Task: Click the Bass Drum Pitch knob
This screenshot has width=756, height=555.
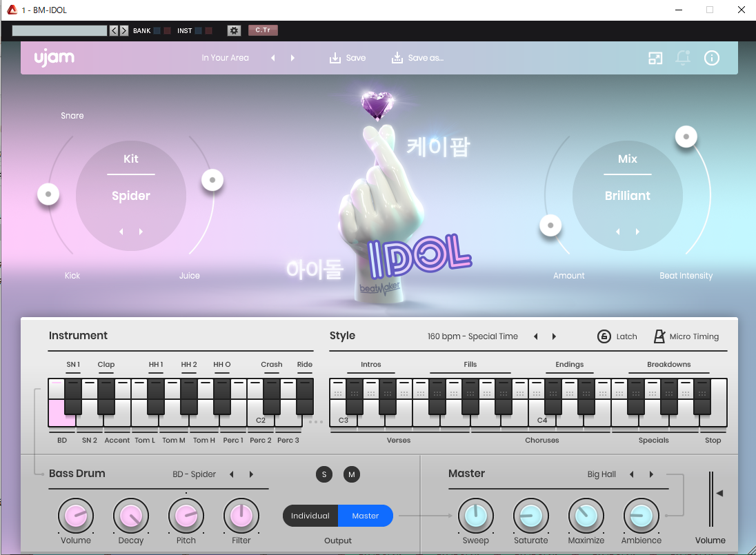Action: pyautogui.click(x=186, y=516)
